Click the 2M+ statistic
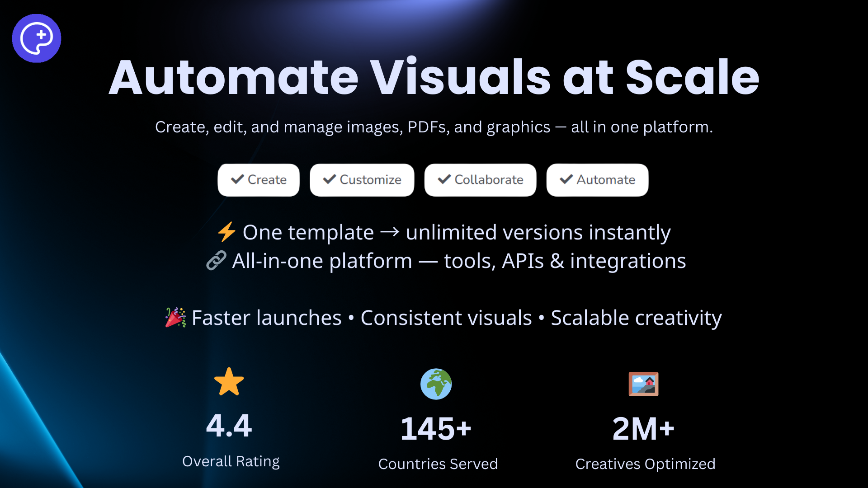Image resolution: width=868 pixels, height=488 pixels. (x=643, y=428)
